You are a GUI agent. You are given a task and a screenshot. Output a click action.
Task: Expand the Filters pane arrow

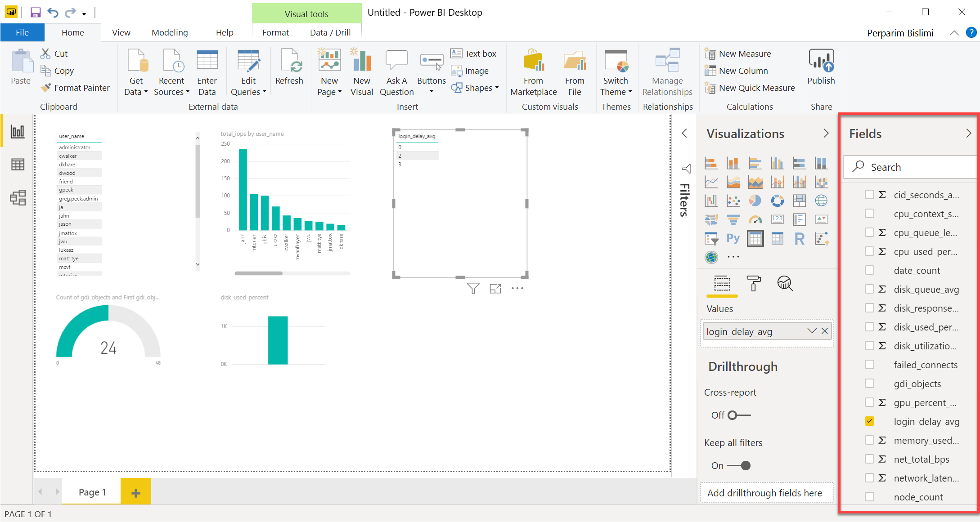(684, 134)
